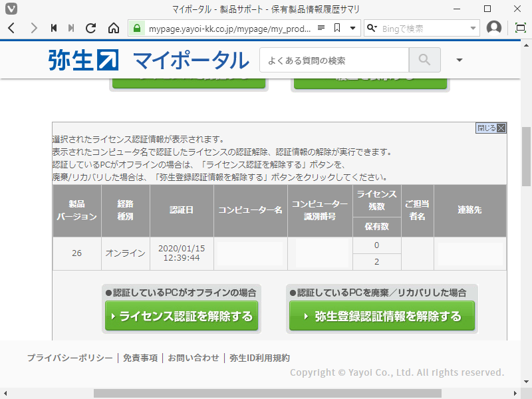Click the 経路種別 column header
The width and height of the screenshot is (532, 399).
pos(125,210)
